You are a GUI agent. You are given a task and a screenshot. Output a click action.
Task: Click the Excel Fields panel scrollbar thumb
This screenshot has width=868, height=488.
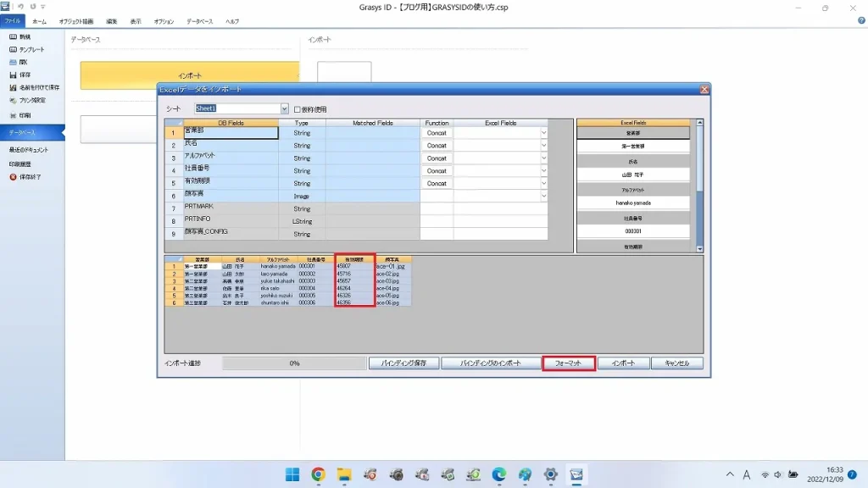point(699,159)
